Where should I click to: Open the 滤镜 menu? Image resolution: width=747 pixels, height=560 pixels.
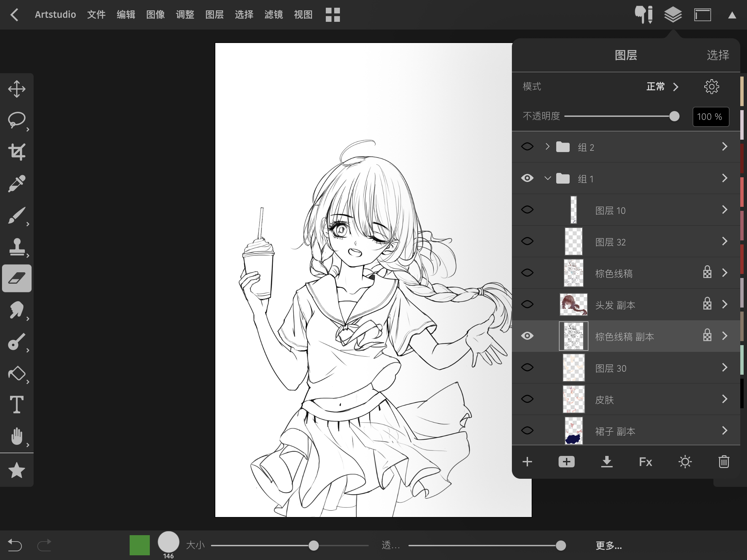(x=273, y=14)
